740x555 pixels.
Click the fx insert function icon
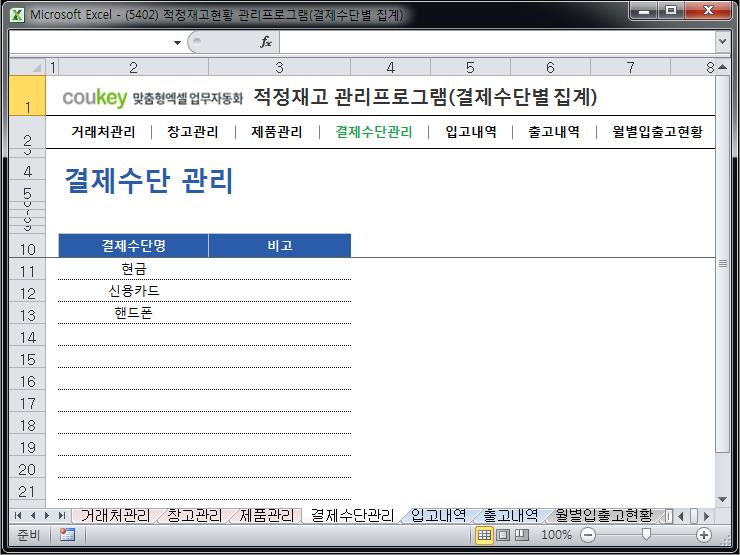[266, 42]
